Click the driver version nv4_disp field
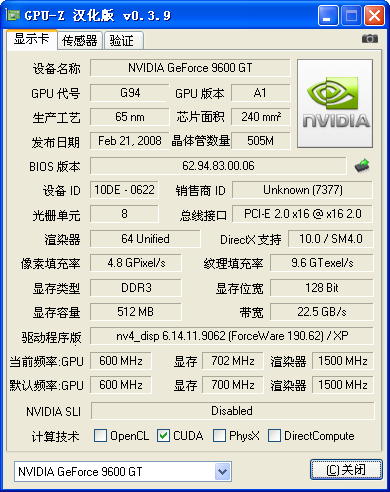Screen dimensions: 390x492 [232, 336]
